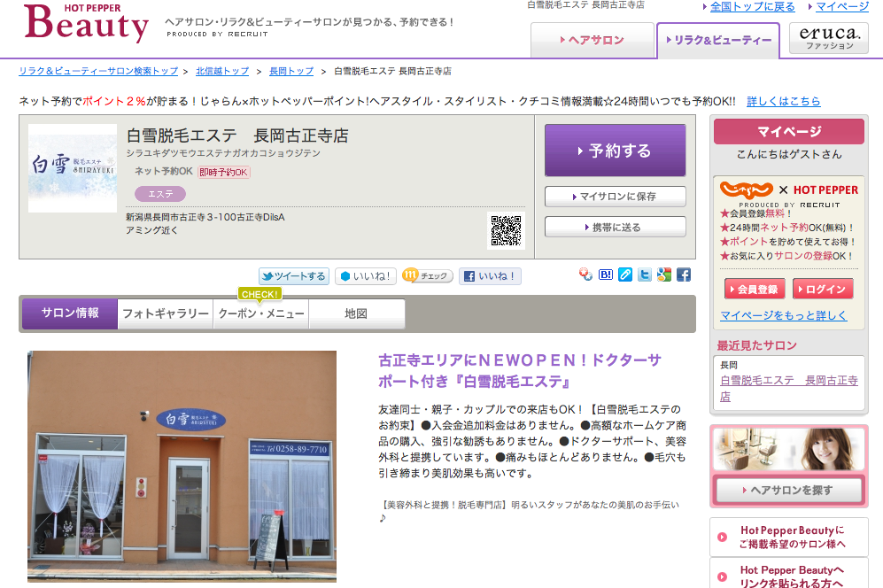
Task: Click the 即時予約OK badge
Action: 223,173
